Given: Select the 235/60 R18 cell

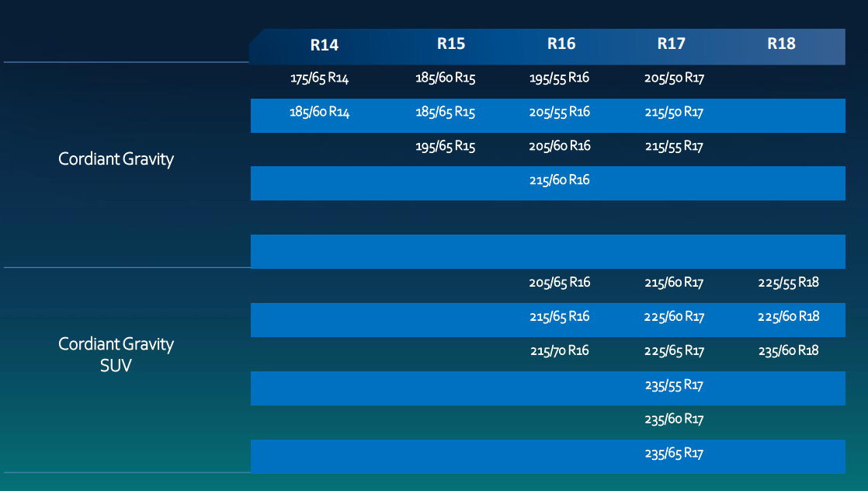Looking at the screenshot, I should click(x=788, y=351).
